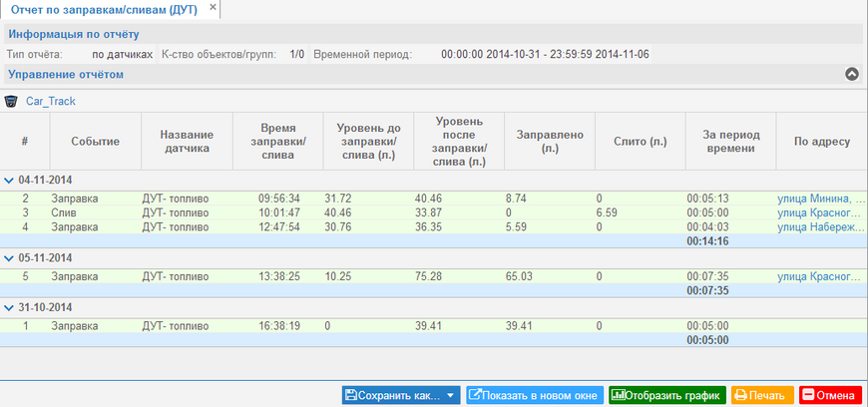Screen dimensions: 868x407
Task: Click the Отмена button
Action: (830, 395)
